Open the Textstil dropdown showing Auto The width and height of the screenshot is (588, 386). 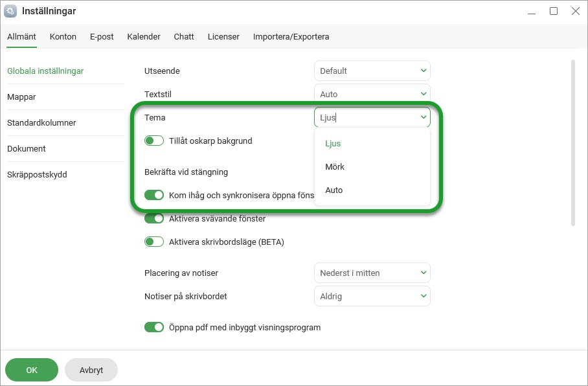(x=372, y=93)
